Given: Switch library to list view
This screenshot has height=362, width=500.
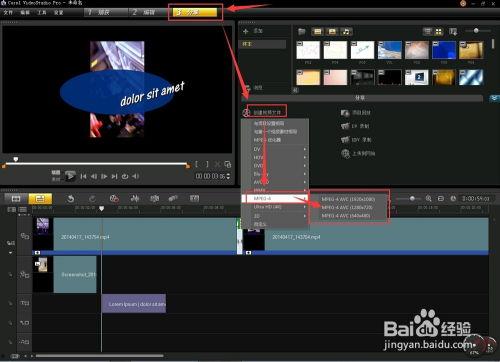Looking at the screenshot, I should click(x=428, y=32).
